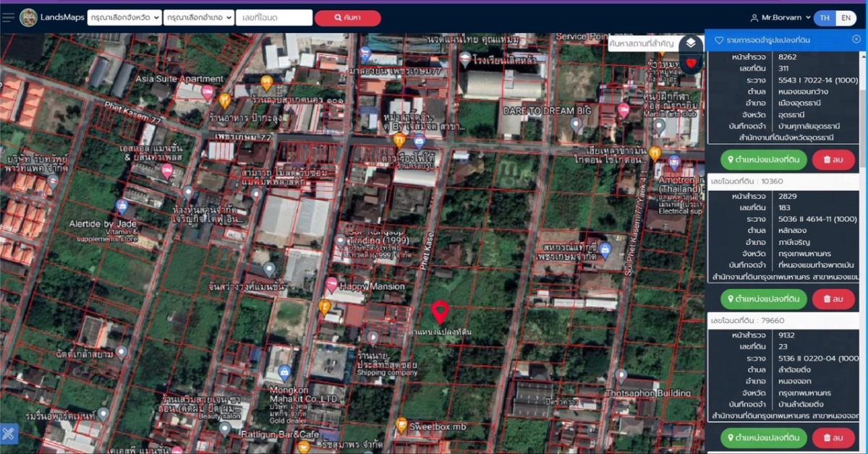The height and width of the screenshot is (454, 868).
Task: Switch language to TH
Action: pyautogui.click(x=825, y=18)
